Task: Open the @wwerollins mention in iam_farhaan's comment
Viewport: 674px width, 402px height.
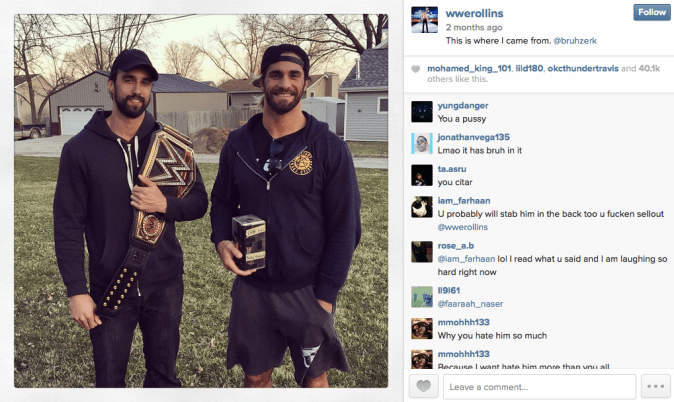Action: point(463,227)
